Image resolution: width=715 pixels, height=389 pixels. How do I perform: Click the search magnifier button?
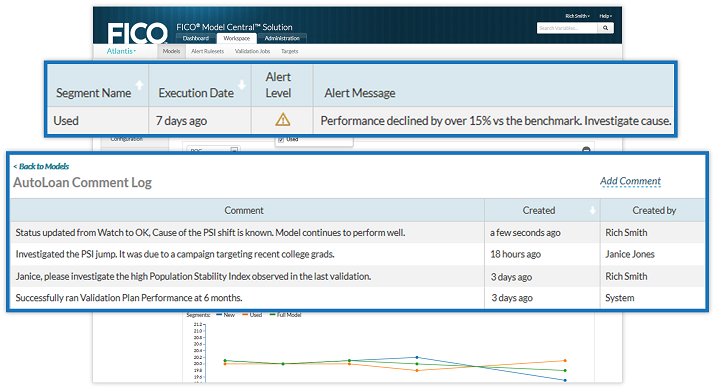point(606,28)
